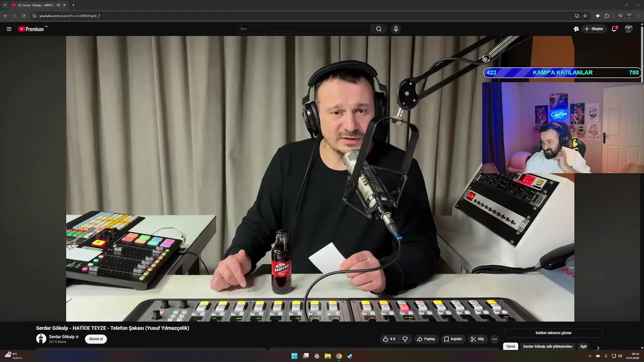The image size is (644, 362).
Task: Save video with Kaydet button
Action: coord(453,339)
